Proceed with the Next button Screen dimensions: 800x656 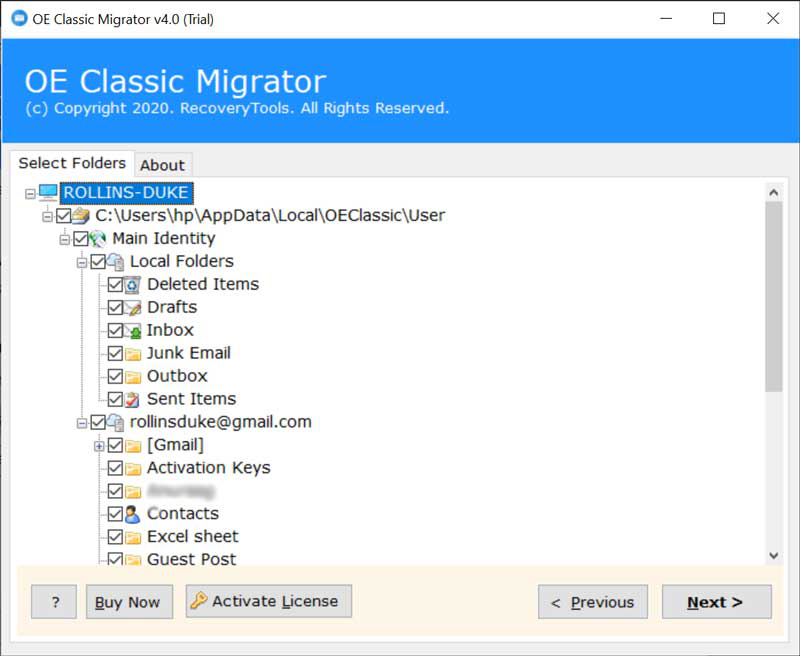pos(717,602)
